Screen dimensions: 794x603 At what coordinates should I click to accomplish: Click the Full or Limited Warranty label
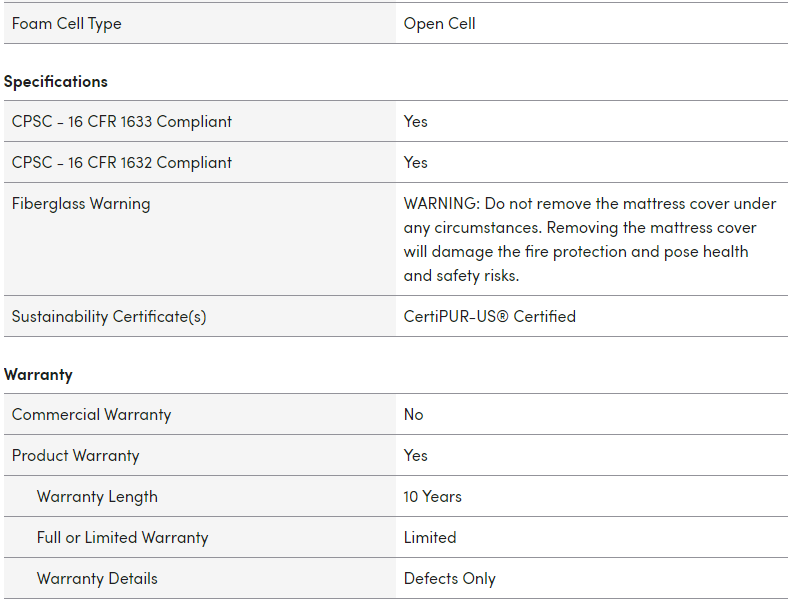(x=123, y=537)
